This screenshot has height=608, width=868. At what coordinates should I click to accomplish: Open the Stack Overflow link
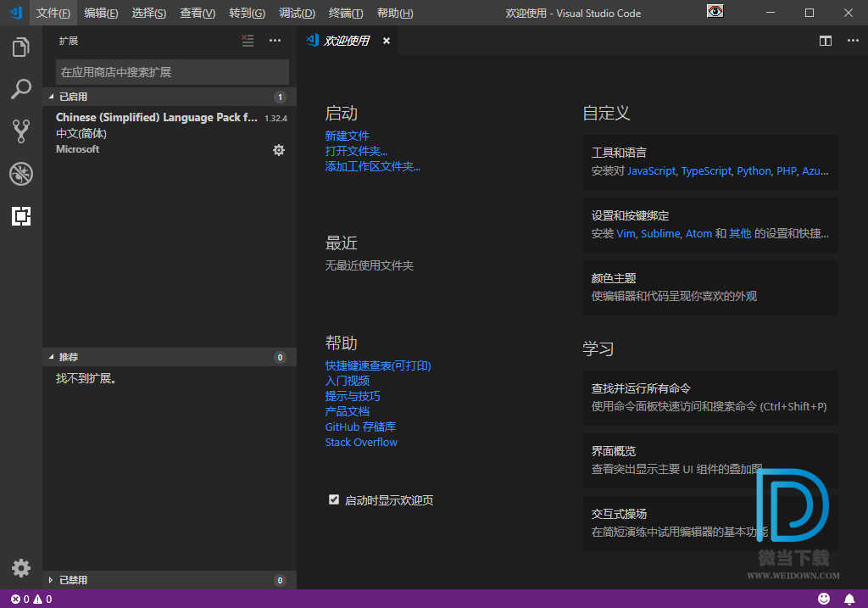(x=361, y=442)
